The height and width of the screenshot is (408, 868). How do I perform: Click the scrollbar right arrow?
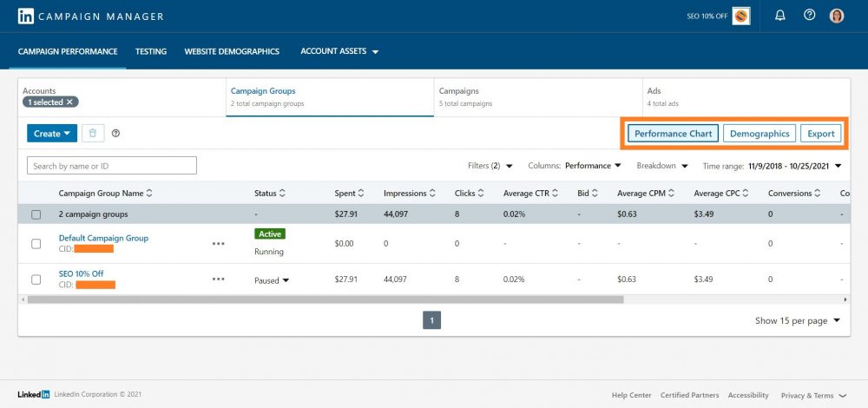(x=845, y=299)
